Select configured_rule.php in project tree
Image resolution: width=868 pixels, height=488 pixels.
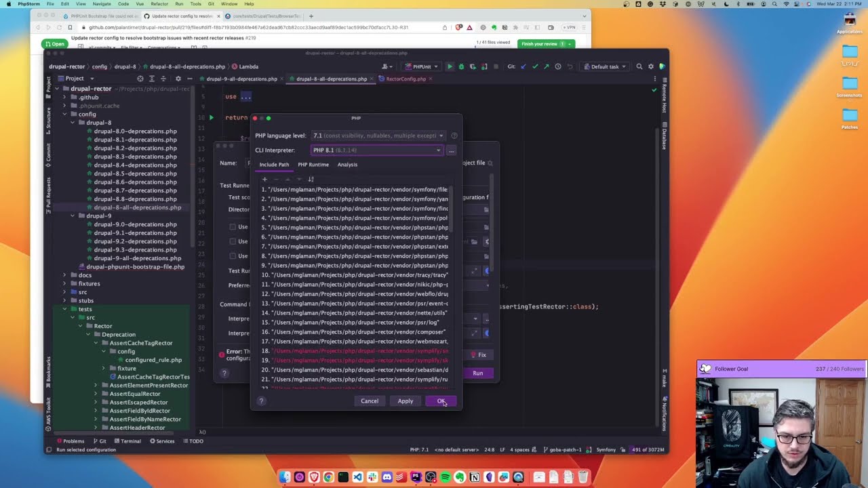click(153, 360)
